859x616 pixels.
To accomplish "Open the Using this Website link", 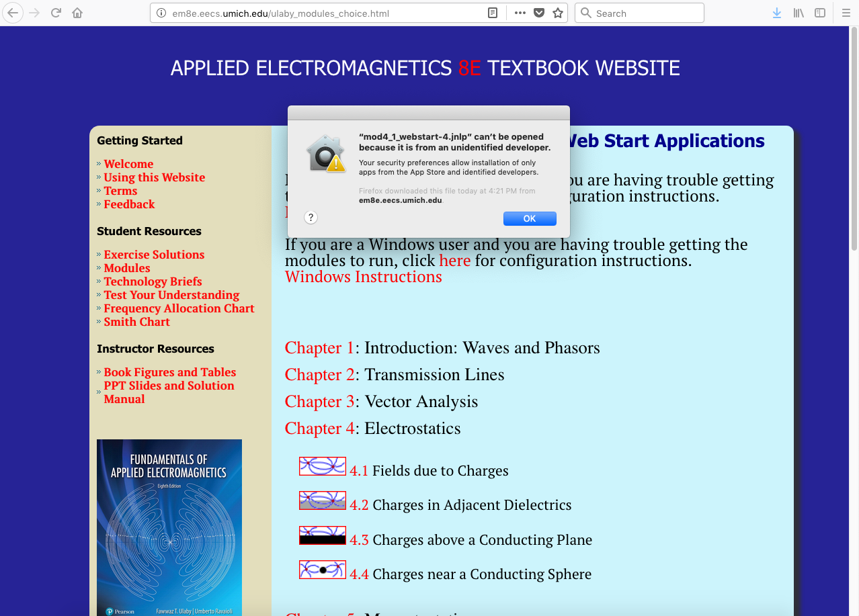I will point(155,177).
